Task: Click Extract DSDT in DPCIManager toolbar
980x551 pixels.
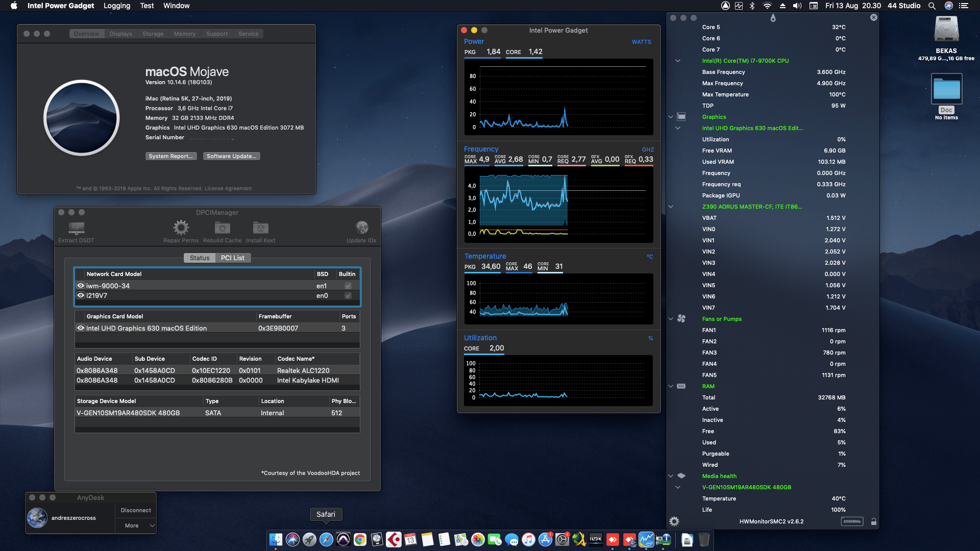Action: (x=76, y=232)
